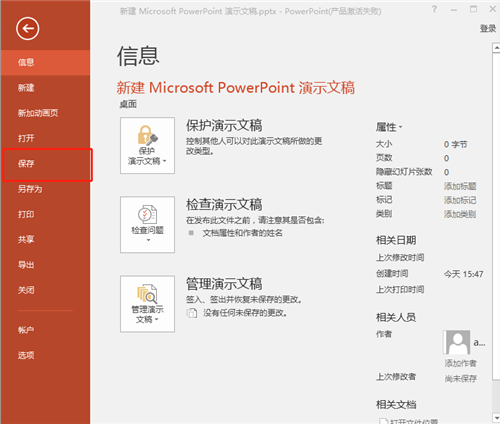Open 打印 in the left menu
Screen dimensions: 500x424
45,214
